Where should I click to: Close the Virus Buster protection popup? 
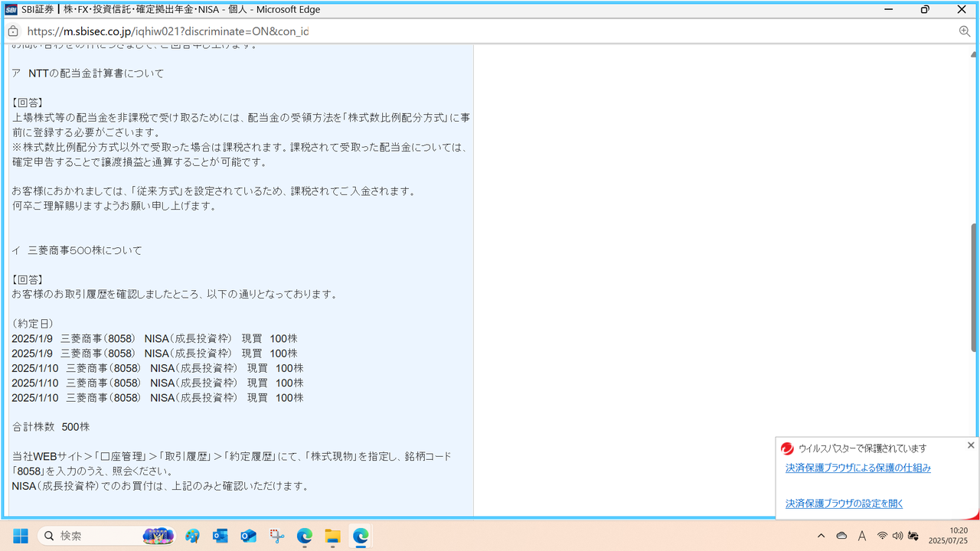(971, 445)
